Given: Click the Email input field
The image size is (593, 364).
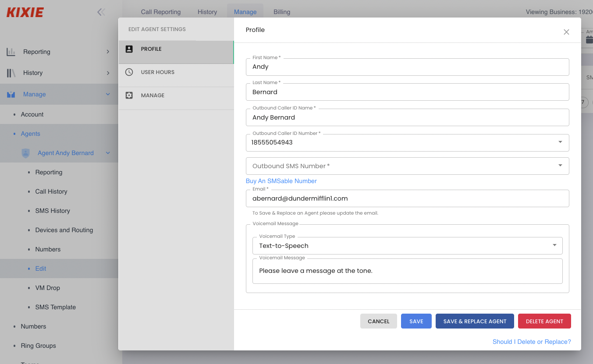Looking at the screenshot, I should click(x=408, y=198).
